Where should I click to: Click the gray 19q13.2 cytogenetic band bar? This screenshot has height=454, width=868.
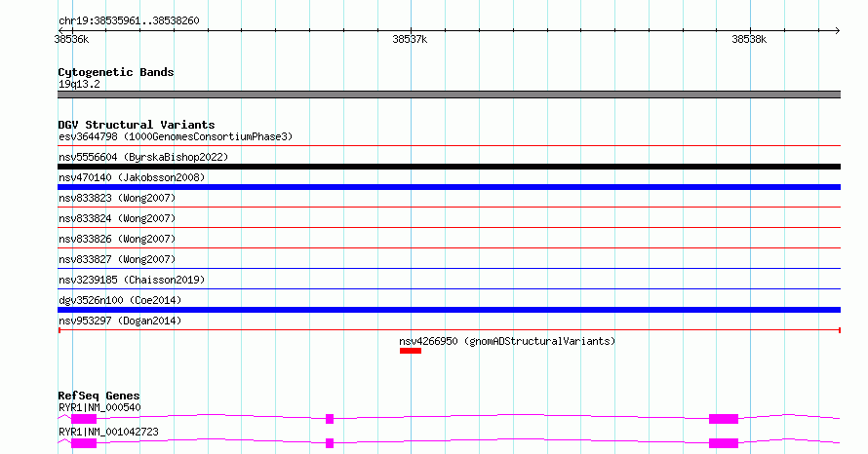(x=449, y=95)
